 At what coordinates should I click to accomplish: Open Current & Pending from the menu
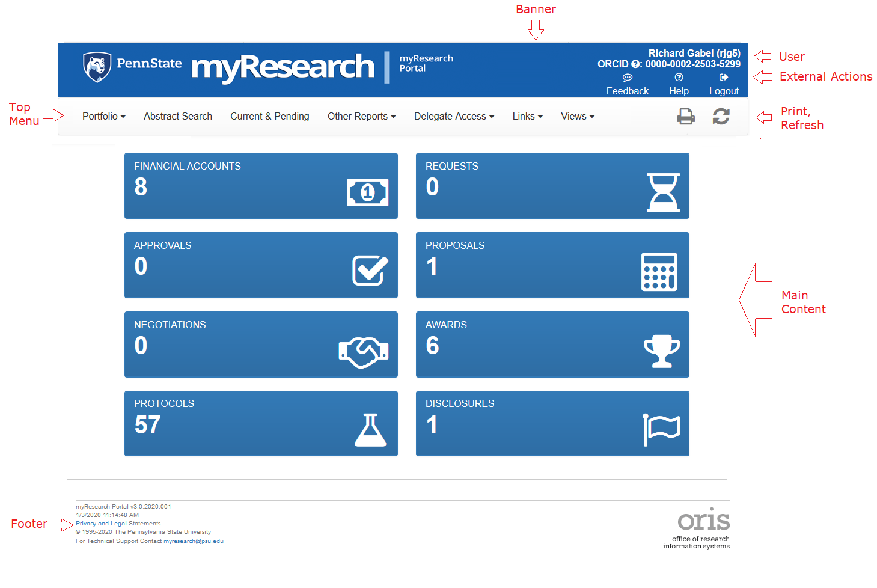269,116
